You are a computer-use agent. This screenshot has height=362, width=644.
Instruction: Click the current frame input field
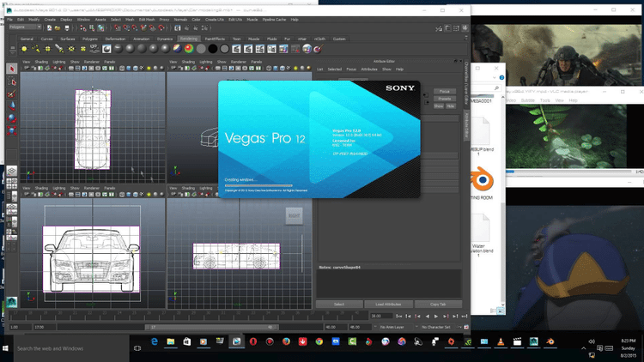click(x=381, y=316)
